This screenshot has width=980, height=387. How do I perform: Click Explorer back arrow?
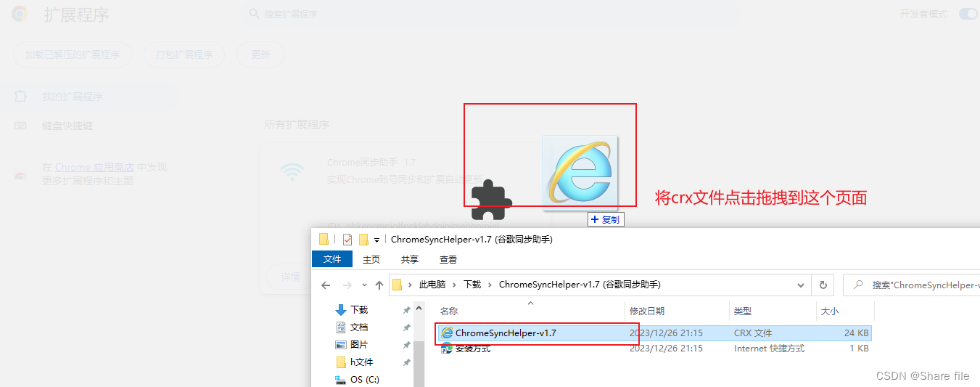click(326, 285)
